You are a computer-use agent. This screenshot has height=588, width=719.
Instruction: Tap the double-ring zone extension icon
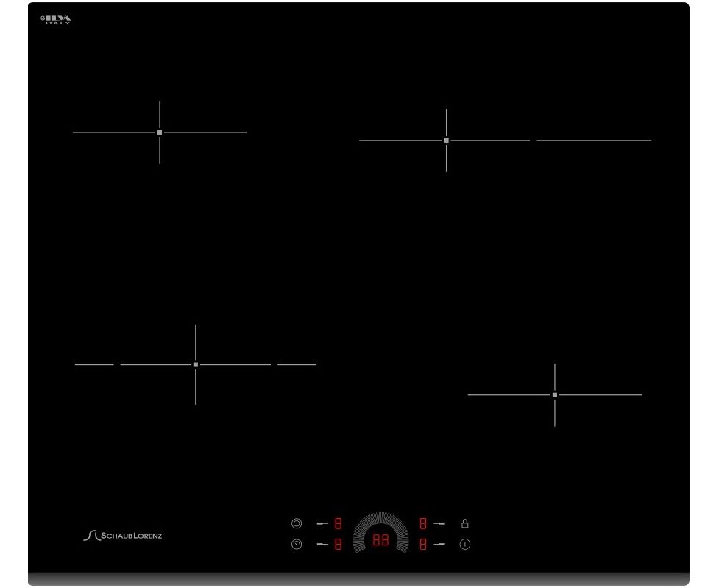pyautogui.click(x=297, y=524)
